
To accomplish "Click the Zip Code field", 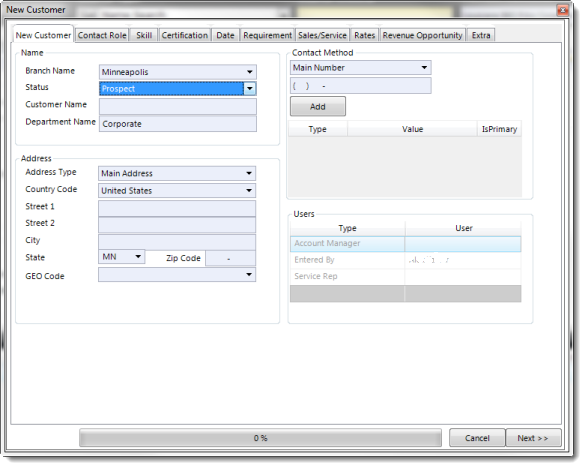I will (x=231, y=258).
